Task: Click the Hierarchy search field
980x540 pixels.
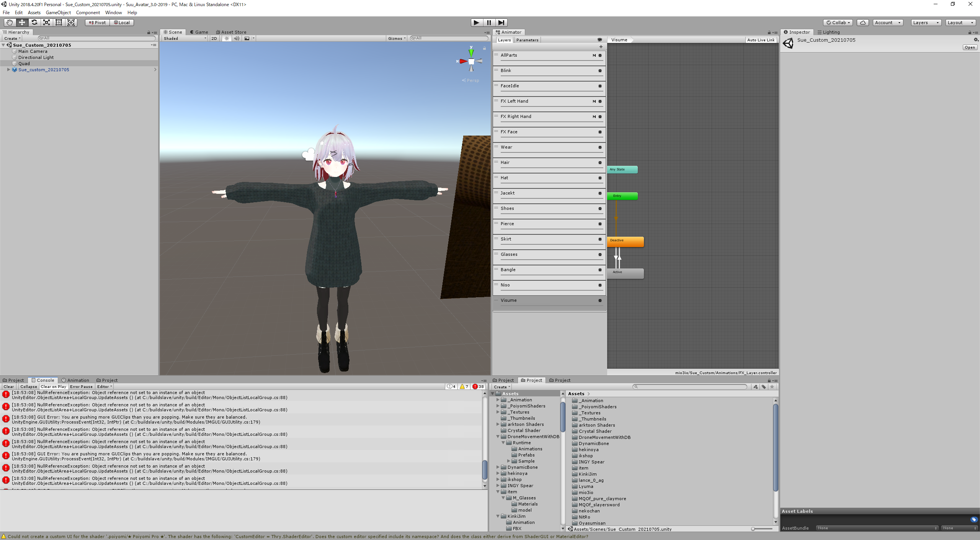Action: click(96, 38)
